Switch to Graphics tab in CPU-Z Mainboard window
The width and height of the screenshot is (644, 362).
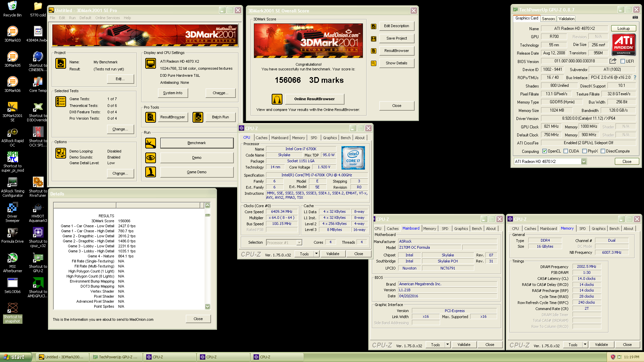pos(461,229)
